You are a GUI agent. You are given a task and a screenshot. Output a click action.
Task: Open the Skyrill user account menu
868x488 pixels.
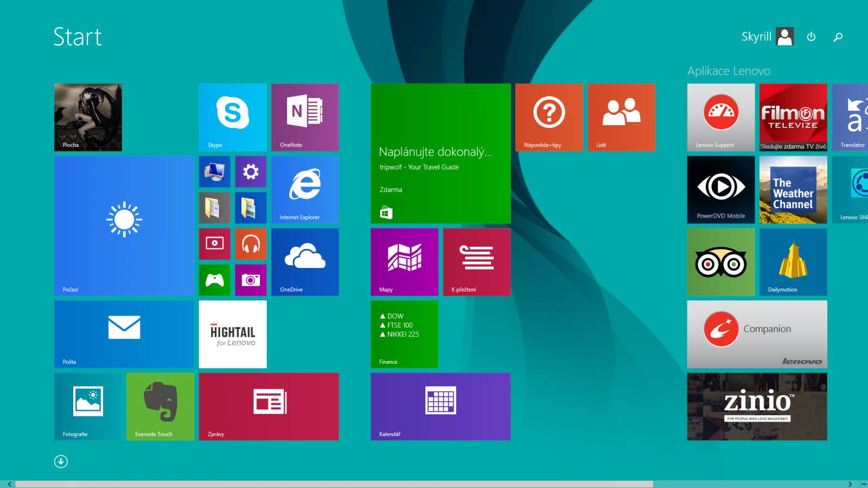[x=768, y=37]
